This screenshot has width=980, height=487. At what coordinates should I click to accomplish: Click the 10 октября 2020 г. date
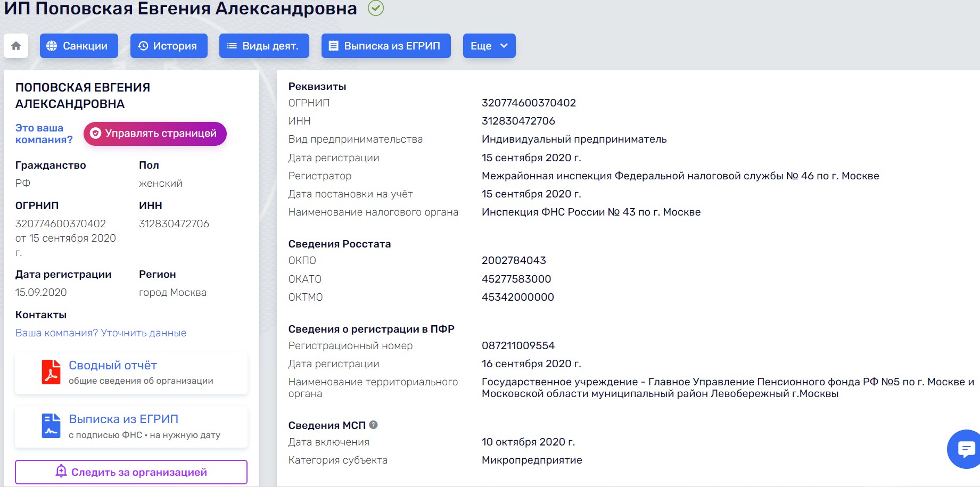[x=528, y=442]
